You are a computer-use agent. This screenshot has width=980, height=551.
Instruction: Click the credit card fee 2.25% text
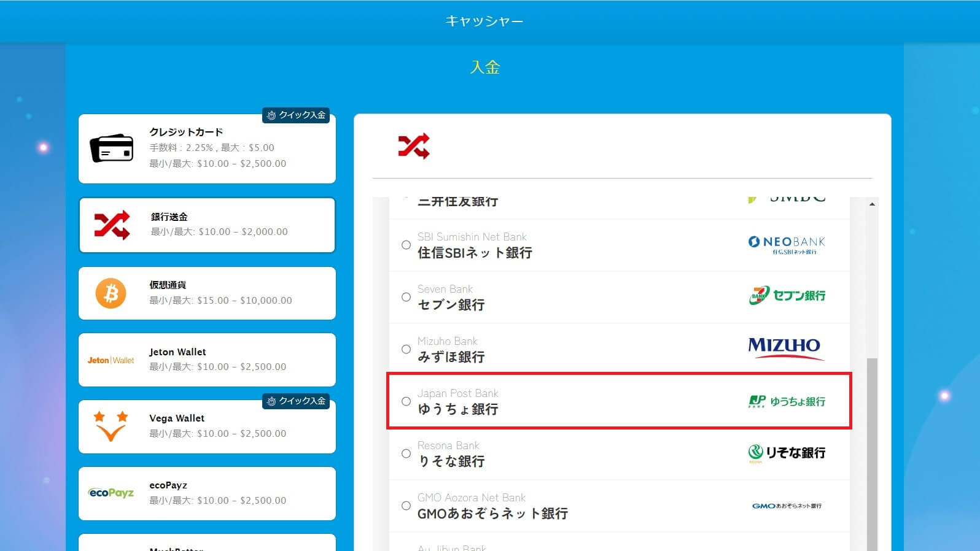click(x=212, y=147)
